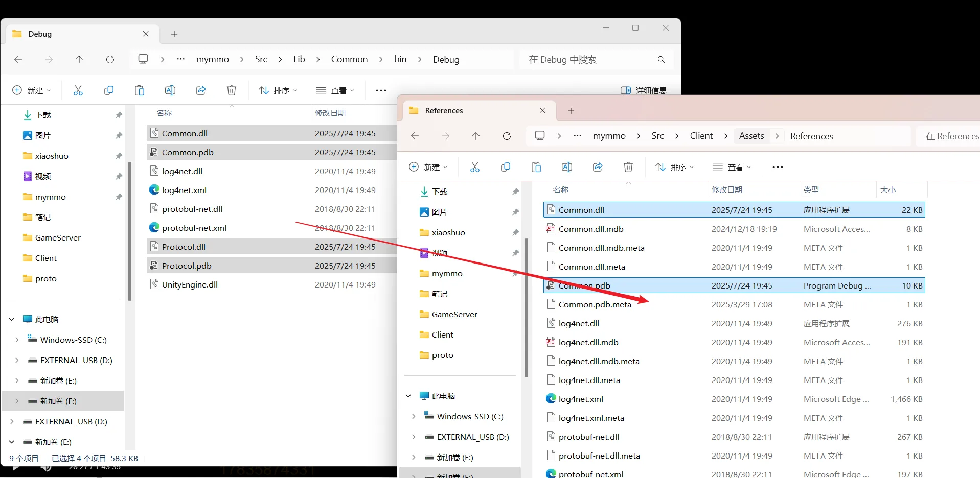Refresh the References folder view
Screen dimensions: 980x478
point(507,136)
